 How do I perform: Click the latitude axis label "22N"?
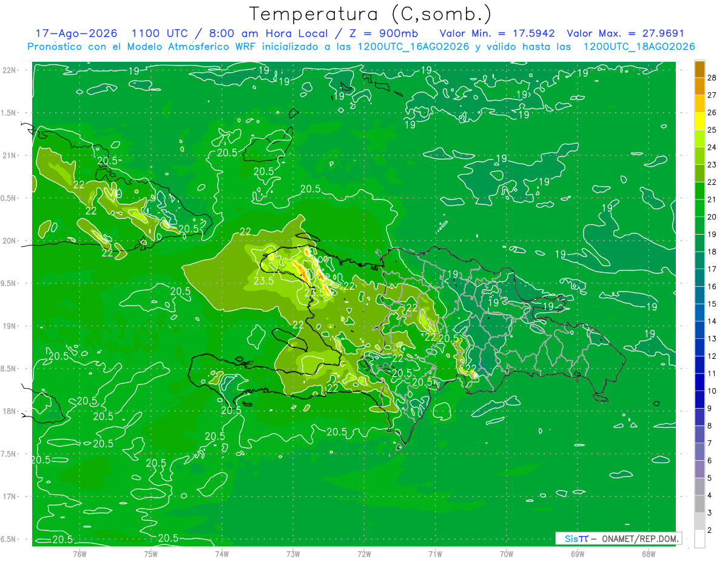[8, 70]
